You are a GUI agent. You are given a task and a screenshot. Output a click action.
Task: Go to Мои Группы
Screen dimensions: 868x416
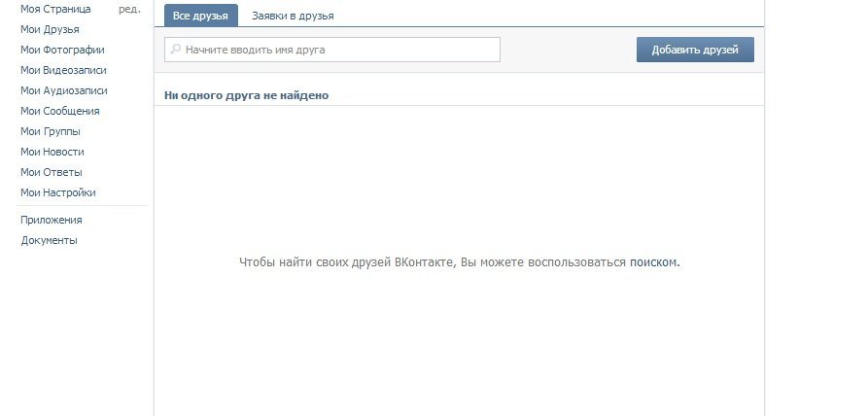(x=51, y=131)
